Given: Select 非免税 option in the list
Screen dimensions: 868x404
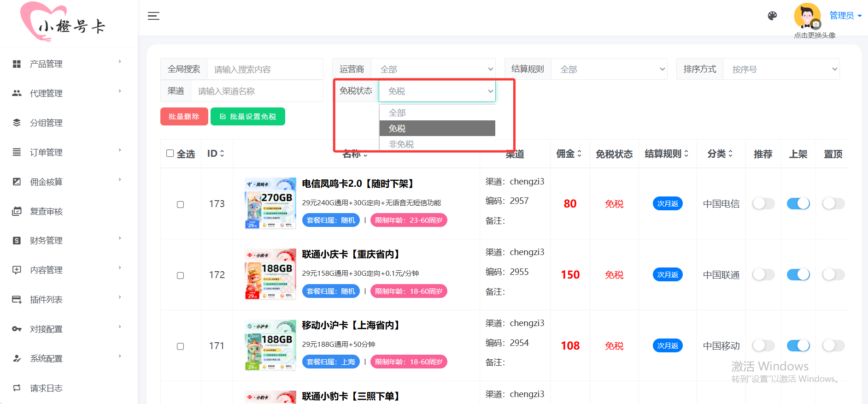Looking at the screenshot, I should [x=437, y=144].
